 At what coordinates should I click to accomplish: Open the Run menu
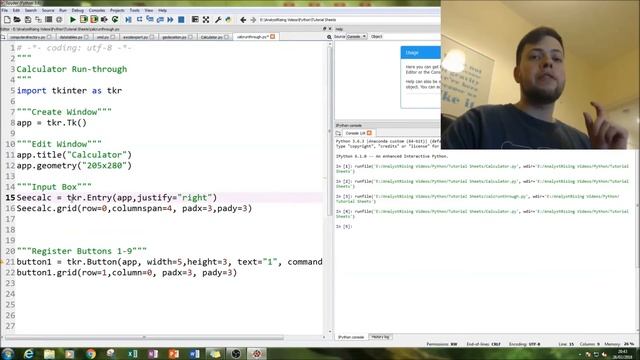pos(63,10)
